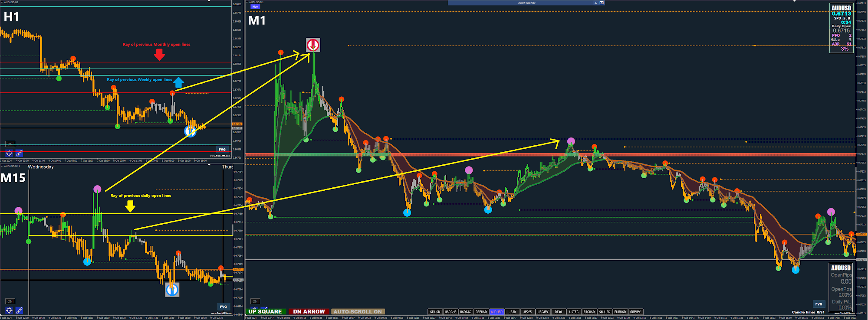The image size is (868, 320).
Task: Switch to the USTEC symbol
Action: tap(574, 312)
